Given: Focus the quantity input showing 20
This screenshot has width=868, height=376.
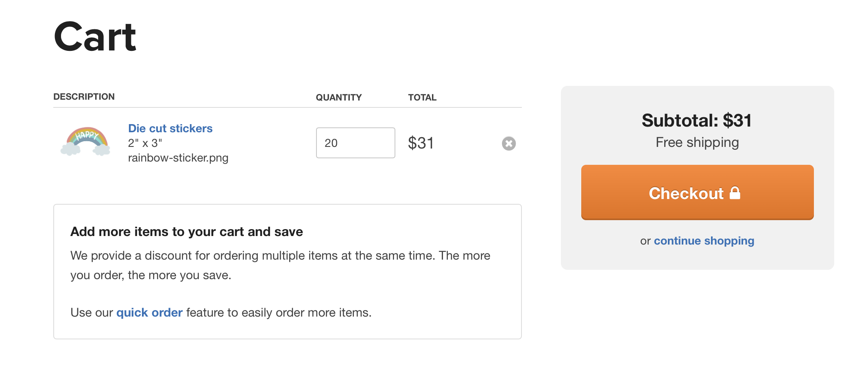Looking at the screenshot, I should (355, 143).
